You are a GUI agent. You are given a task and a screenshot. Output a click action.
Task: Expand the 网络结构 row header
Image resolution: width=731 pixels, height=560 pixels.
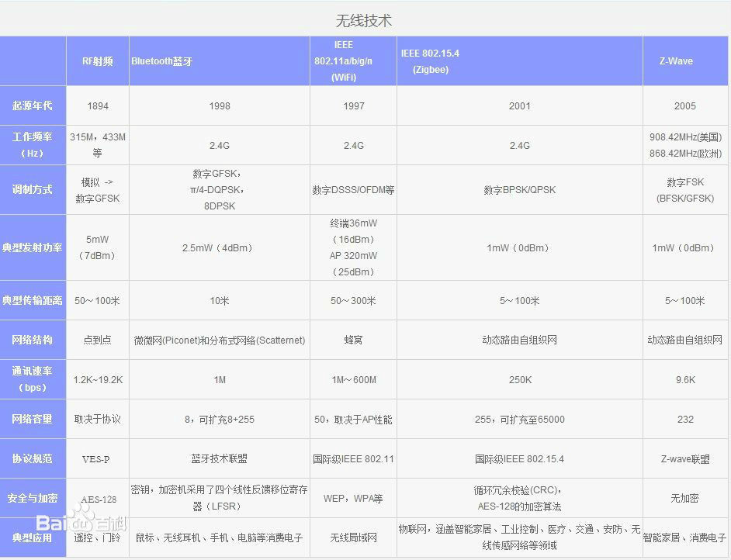click(x=33, y=340)
